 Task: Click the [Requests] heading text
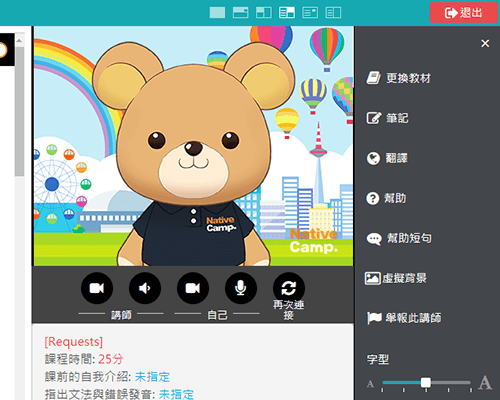74,342
